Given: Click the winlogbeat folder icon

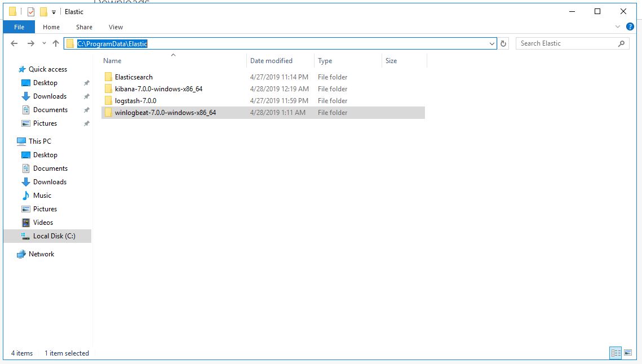Looking at the screenshot, I should [108, 113].
